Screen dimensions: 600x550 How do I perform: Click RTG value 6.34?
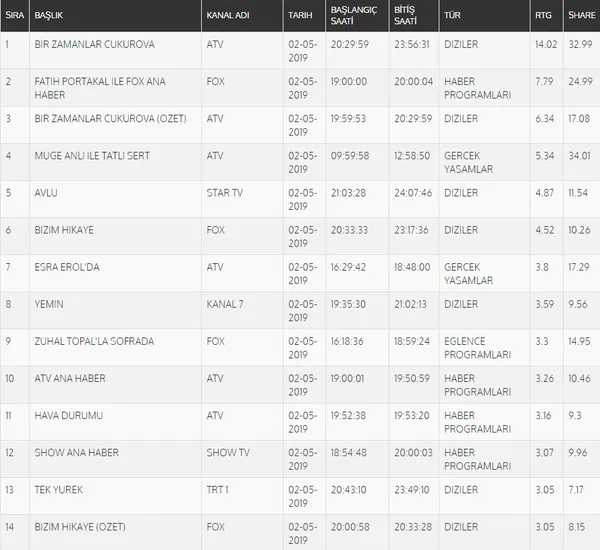coord(545,119)
